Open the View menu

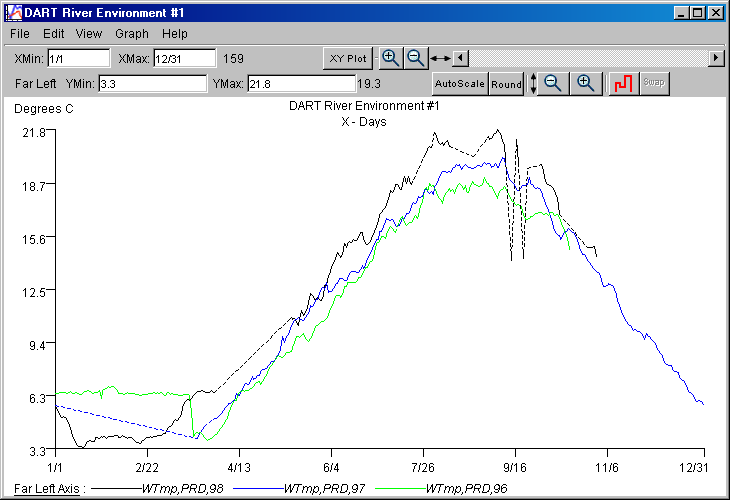[89, 34]
